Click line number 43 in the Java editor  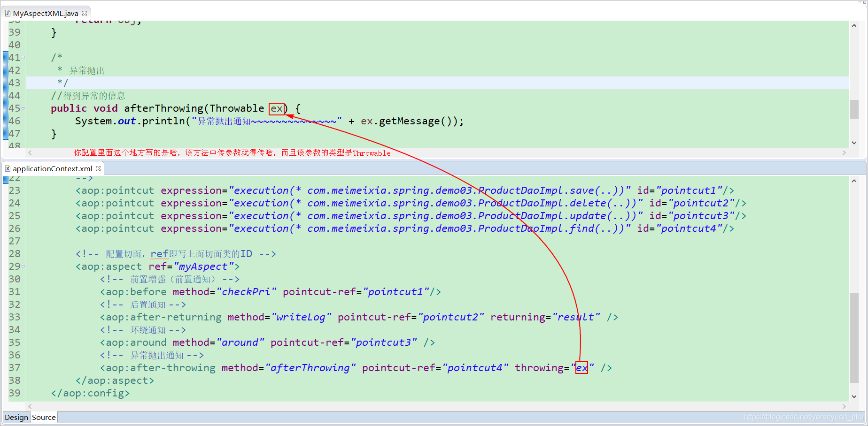15,83
